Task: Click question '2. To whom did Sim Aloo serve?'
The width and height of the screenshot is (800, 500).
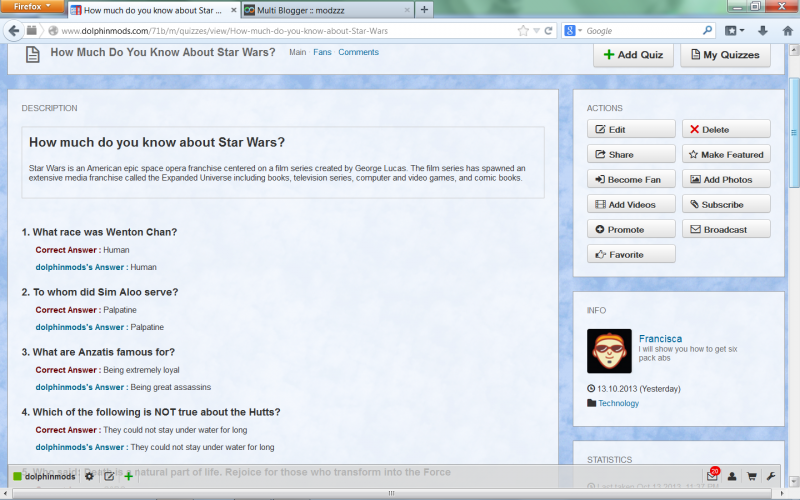Action: click(x=100, y=292)
